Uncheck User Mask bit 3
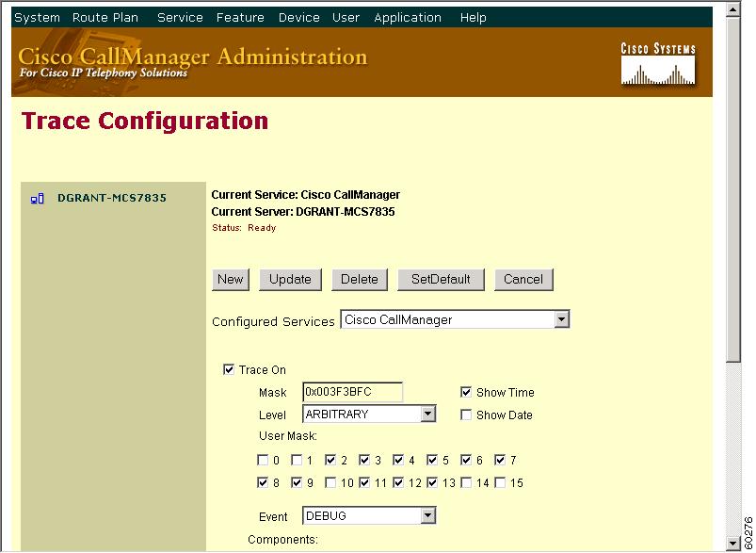Image resolution: width=756 pixels, height=553 pixels. pyautogui.click(x=364, y=460)
